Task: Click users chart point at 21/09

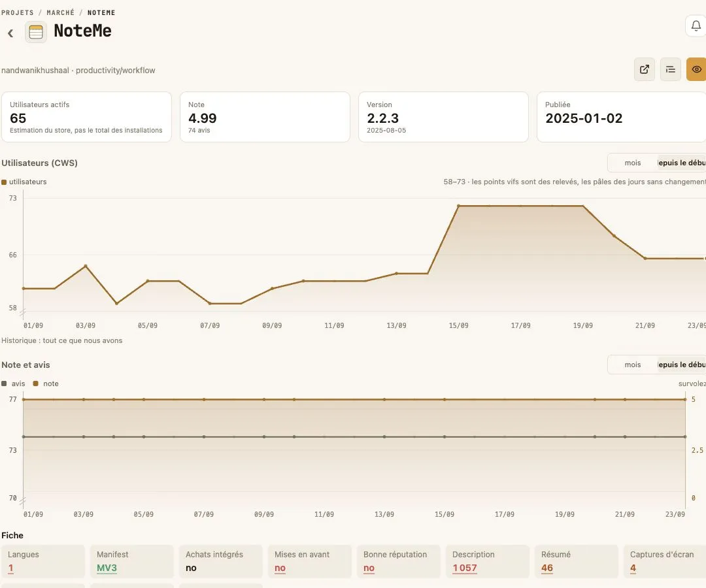Action: point(645,258)
